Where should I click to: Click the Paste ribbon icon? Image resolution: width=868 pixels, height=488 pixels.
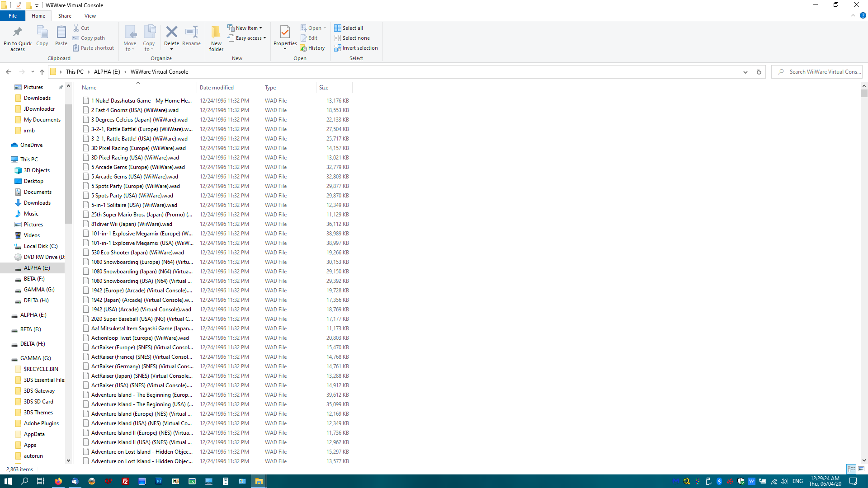pos(61,36)
